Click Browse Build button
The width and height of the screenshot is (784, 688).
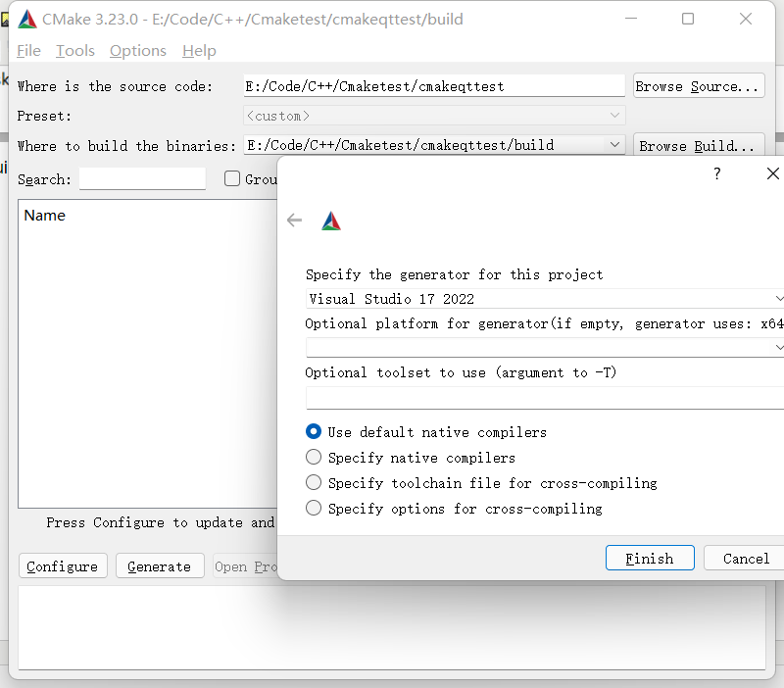pyautogui.click(x=699, y=145)
